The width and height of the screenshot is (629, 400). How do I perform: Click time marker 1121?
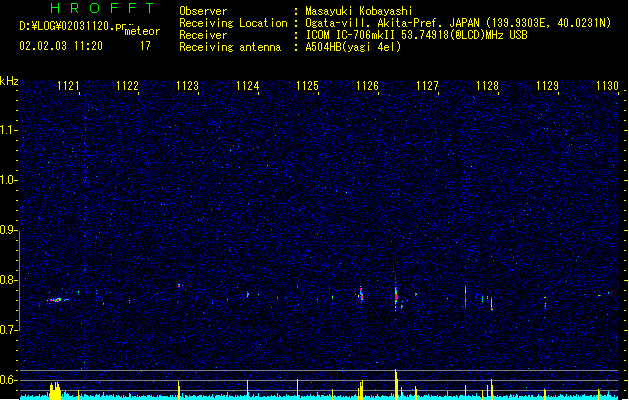[68, 86]
